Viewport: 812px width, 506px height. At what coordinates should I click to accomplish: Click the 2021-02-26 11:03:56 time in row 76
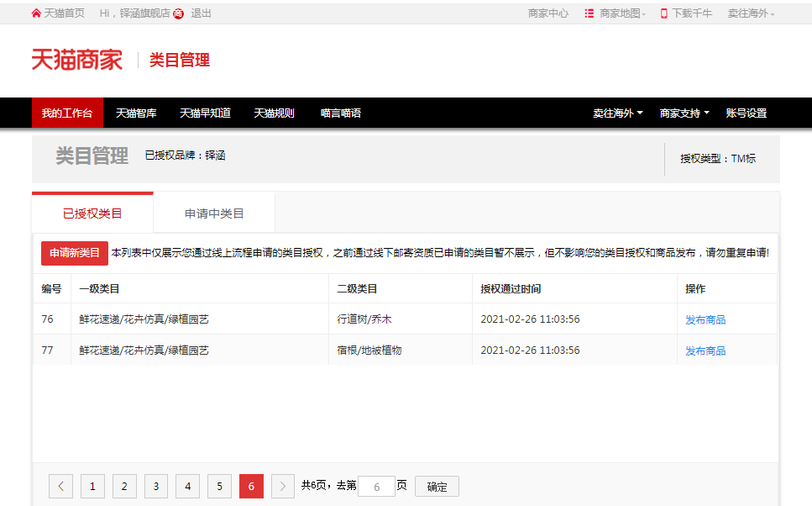[x=531, y=319]
